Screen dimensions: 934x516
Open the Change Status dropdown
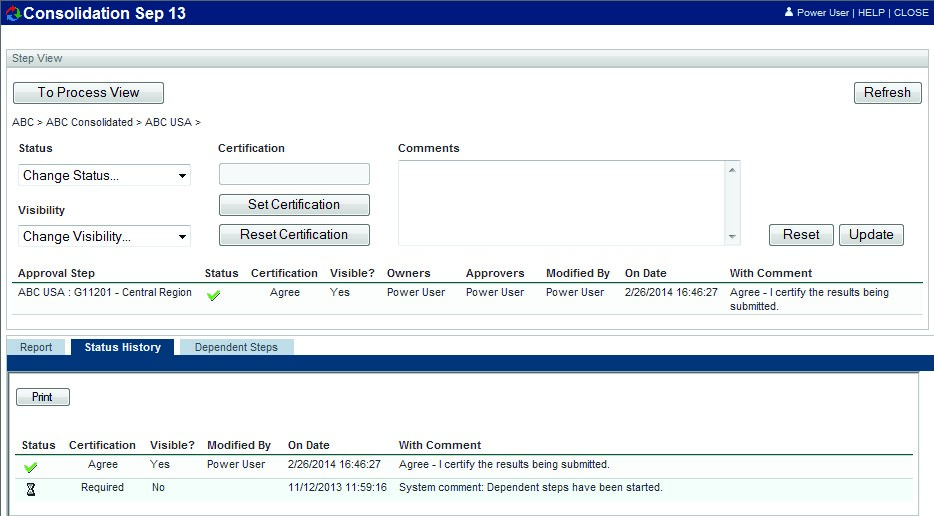click(104, 176)
